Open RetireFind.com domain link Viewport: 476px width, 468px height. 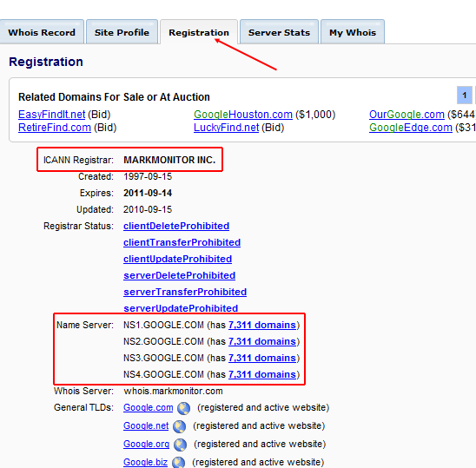(x=55, y=128)
